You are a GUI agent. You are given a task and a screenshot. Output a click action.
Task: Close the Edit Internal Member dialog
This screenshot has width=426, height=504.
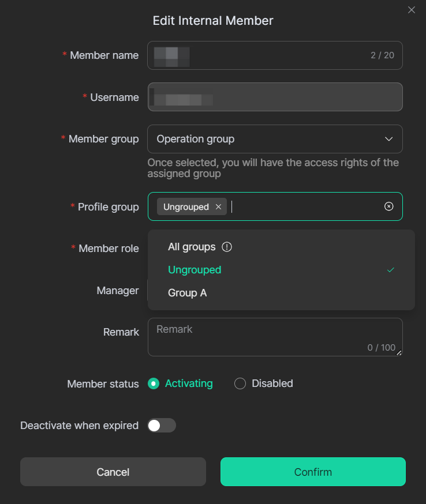(411, 10)
